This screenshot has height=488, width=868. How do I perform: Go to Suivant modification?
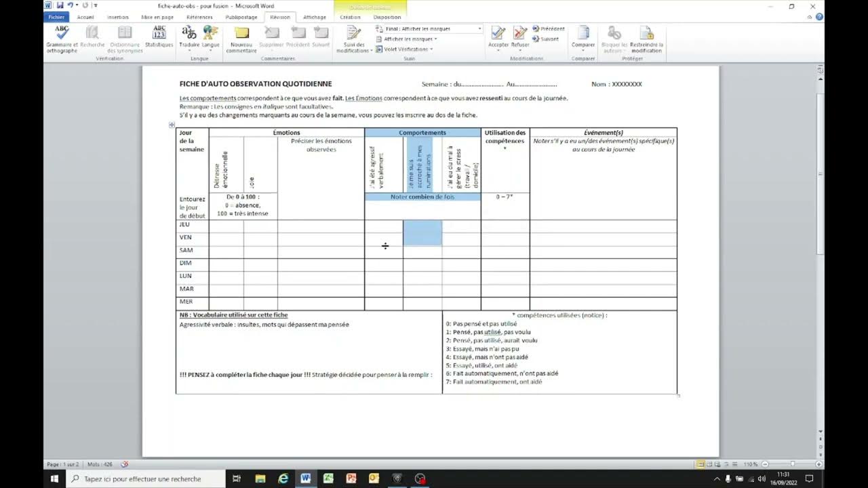coord(546,39)
